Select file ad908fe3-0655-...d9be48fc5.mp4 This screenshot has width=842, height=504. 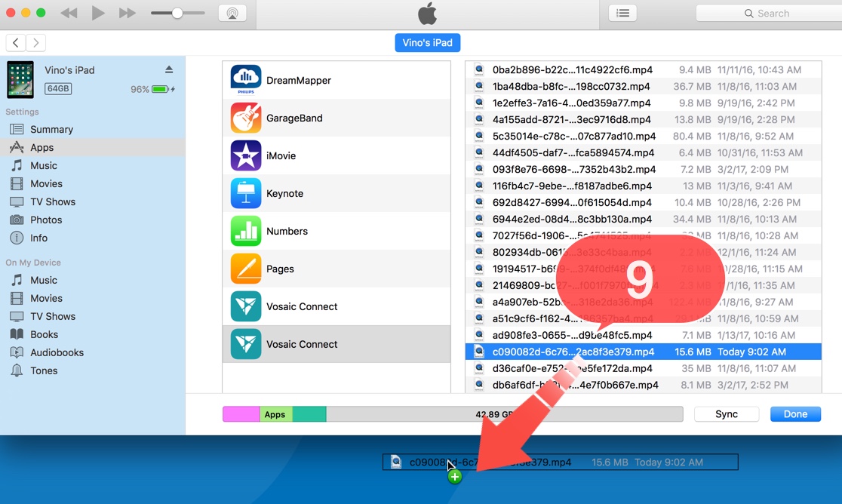pos(644,336)
